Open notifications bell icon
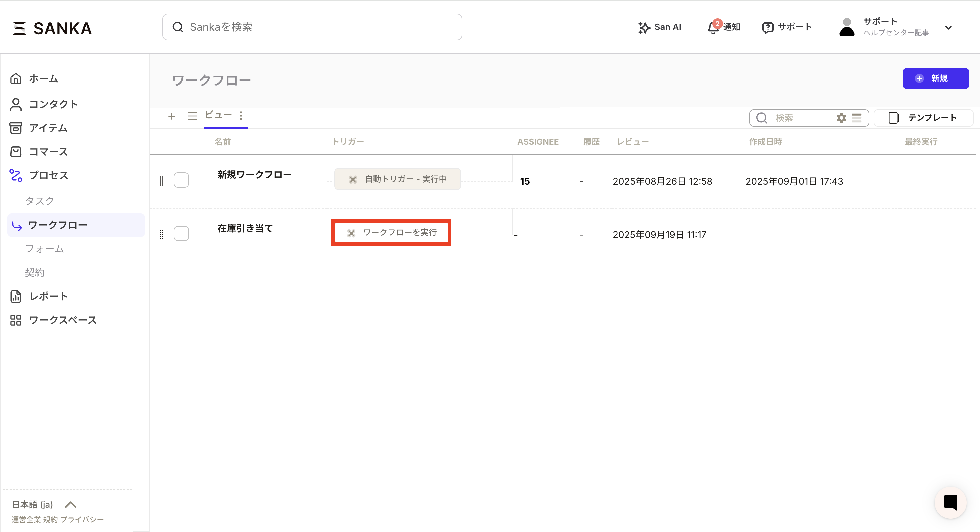The image size is (980, 532). (713, 28)
